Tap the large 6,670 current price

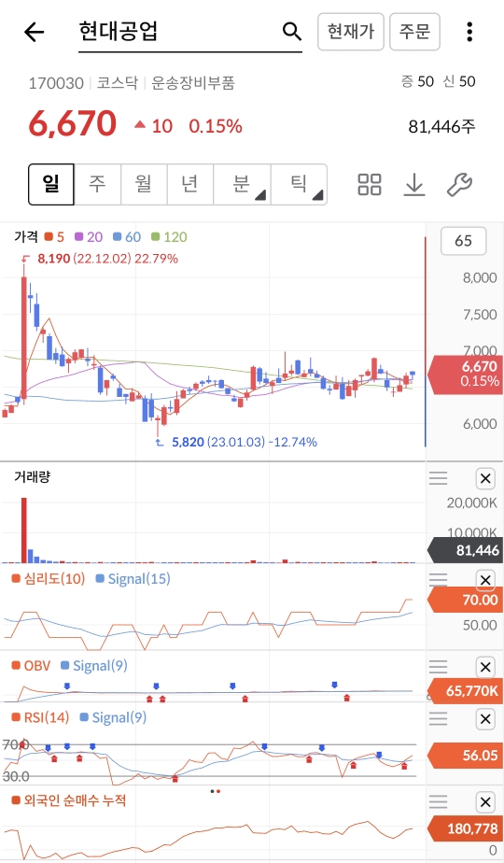73,123
